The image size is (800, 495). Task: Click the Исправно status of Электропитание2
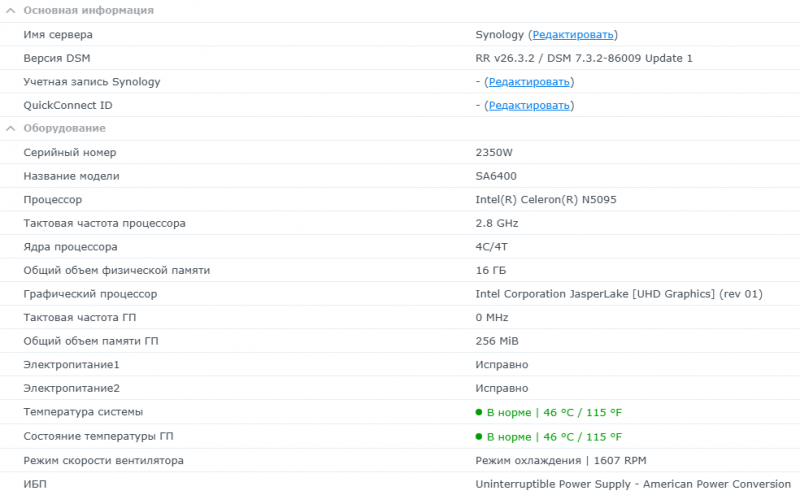pyautogui.click(x=502, y=388)
